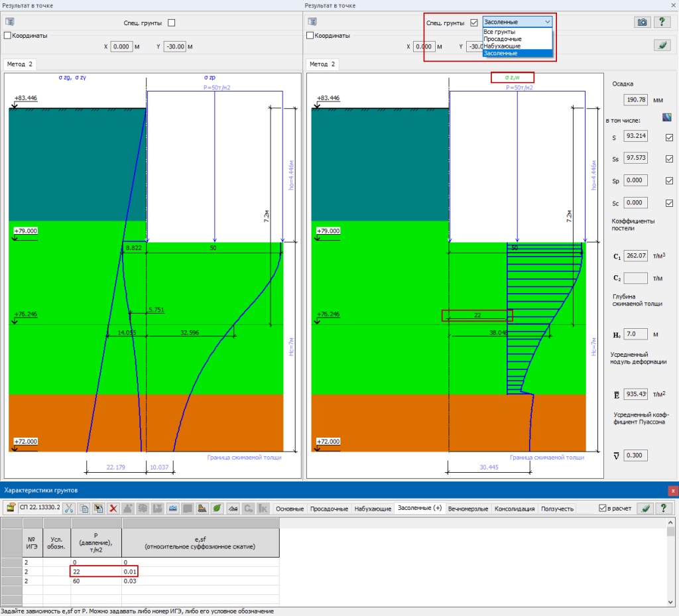Collapse the 'Засоленные' combo box arrow
Image resolution: width=679 pixels, height=616 pixels.
pos(547,22)
